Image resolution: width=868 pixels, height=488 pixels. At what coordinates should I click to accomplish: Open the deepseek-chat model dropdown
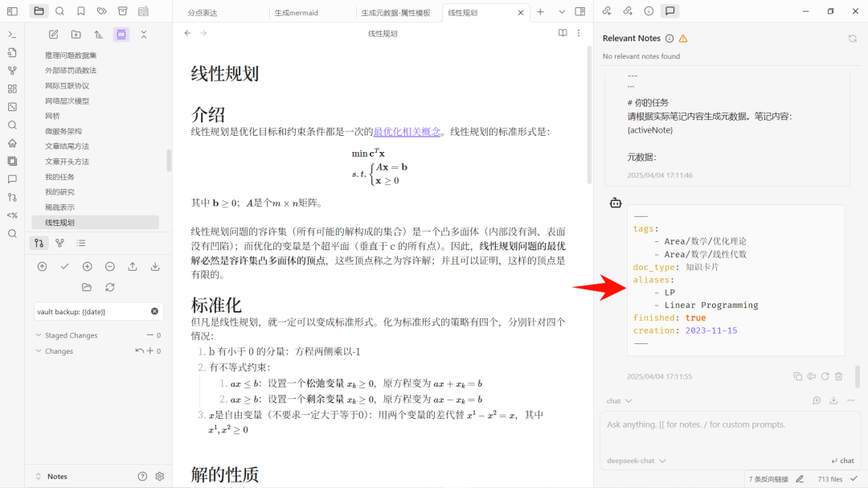pos(636,461)
